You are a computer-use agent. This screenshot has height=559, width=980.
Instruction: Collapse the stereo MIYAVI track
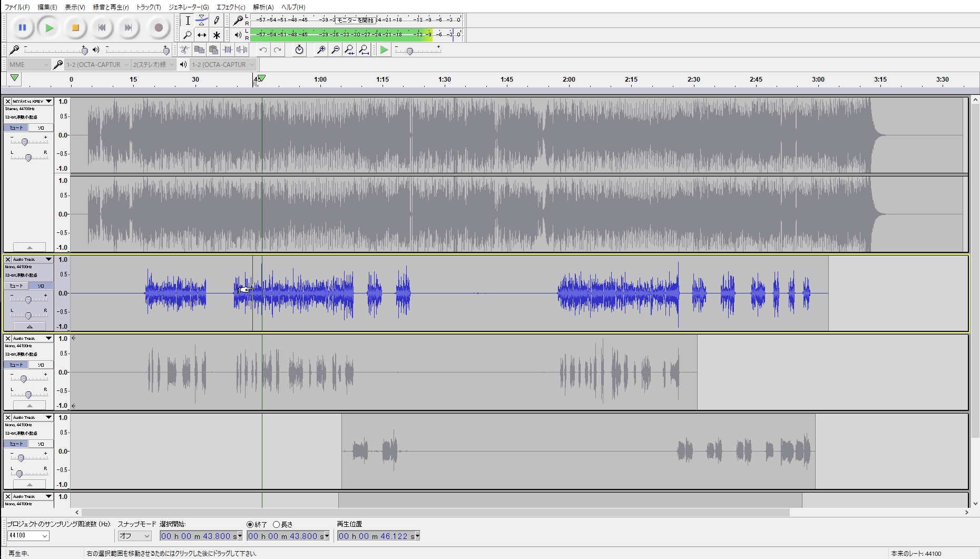(30, 247)
